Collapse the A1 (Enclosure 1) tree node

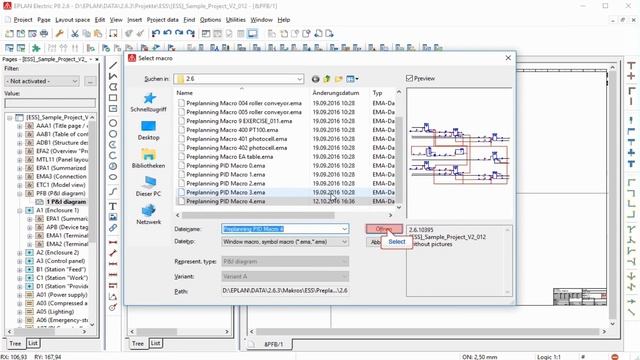coord(20,211)
